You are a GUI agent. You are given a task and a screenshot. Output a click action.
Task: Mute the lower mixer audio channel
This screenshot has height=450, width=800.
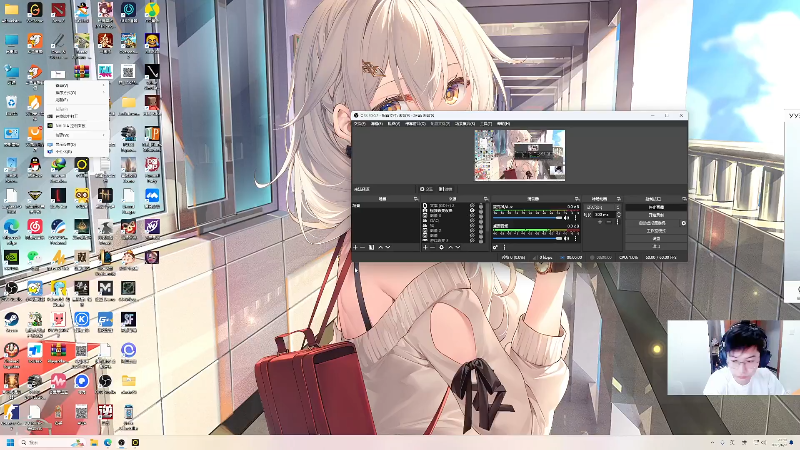tap(566, 238)
